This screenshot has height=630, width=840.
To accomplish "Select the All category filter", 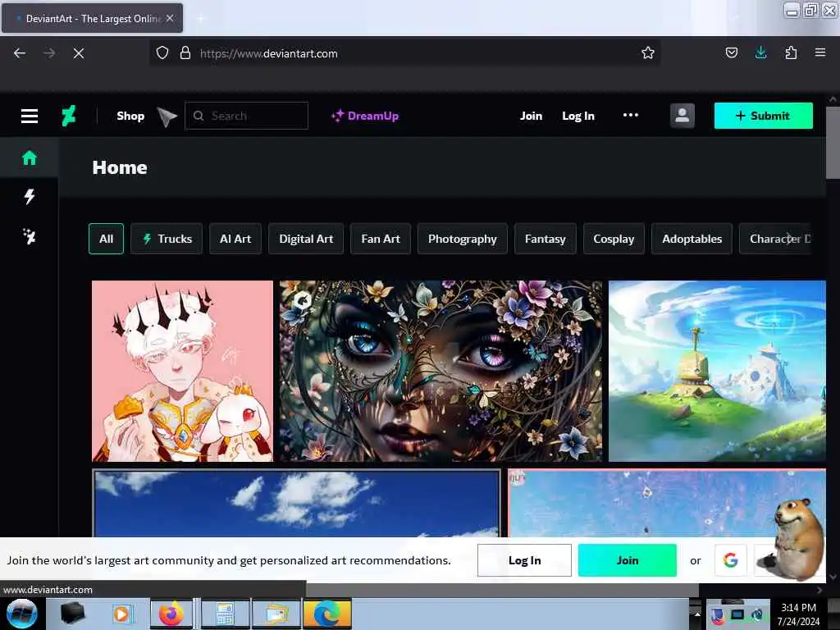I will point(106,239).
